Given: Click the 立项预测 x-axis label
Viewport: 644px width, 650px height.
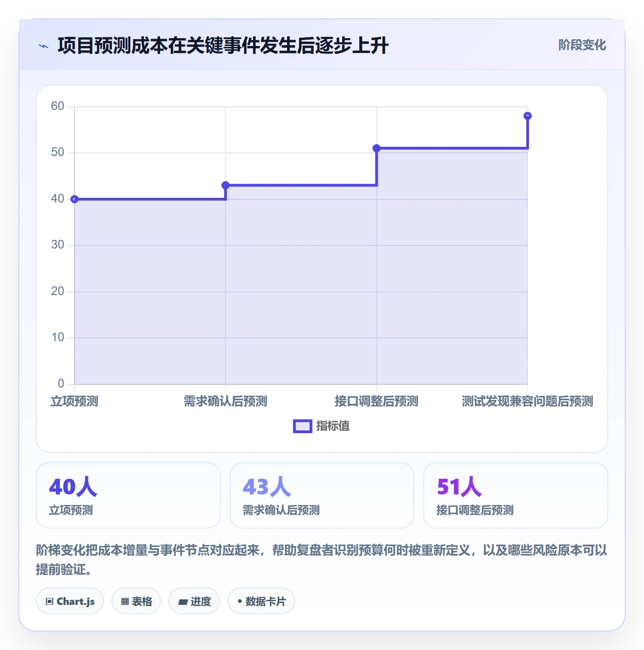Looking at the screenshot, I should 75,401.
